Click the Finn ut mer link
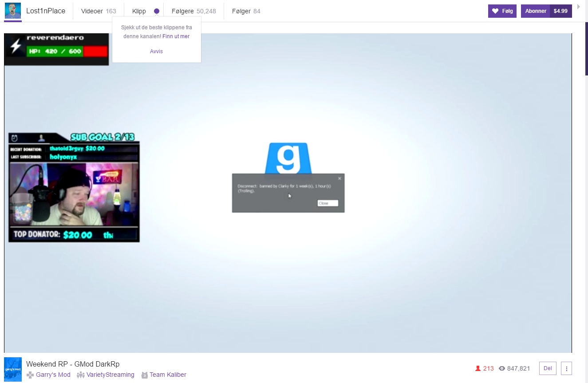Viewport: 588px width, 383px height. tap(176, 36)
